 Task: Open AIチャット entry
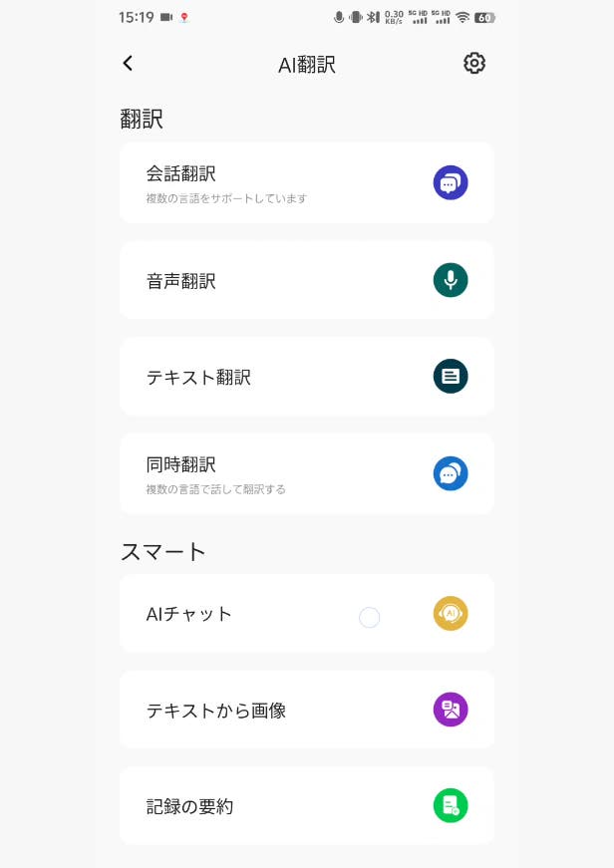pos(189,614)
